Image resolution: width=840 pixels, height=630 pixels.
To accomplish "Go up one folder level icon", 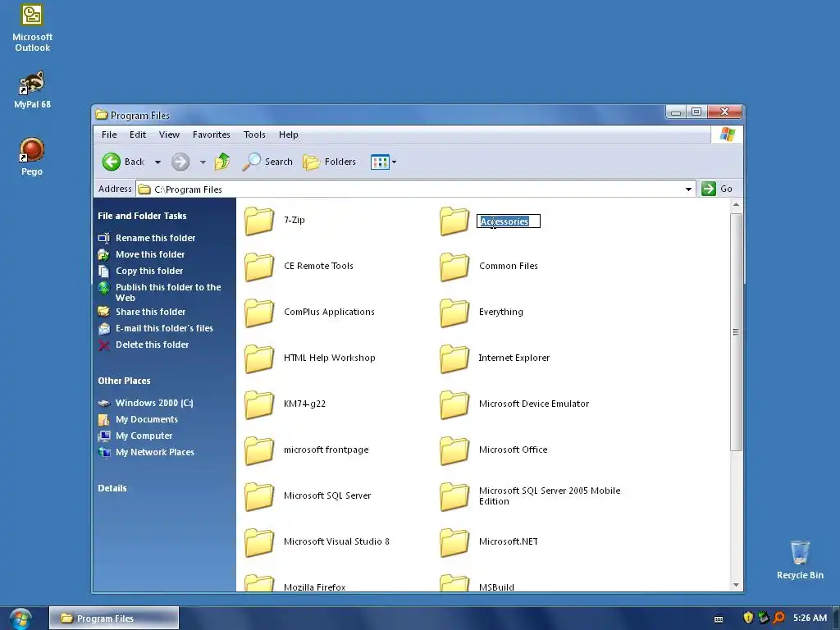I will pos(222,162).
